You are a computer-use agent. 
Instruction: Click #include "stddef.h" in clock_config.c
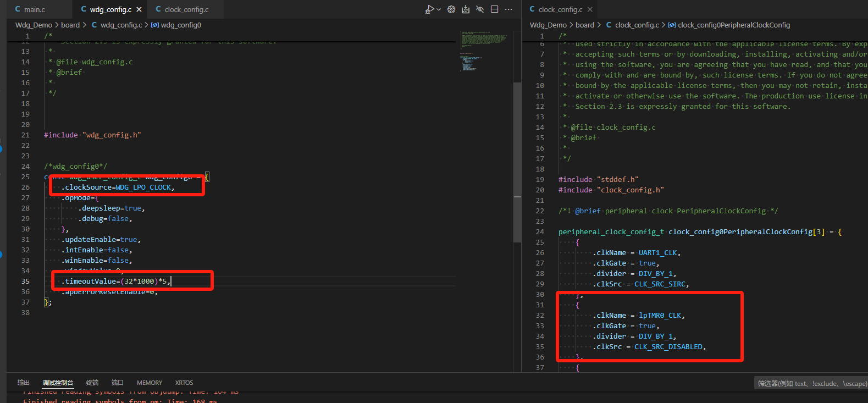pyautogui.click(x=599, y=179)
